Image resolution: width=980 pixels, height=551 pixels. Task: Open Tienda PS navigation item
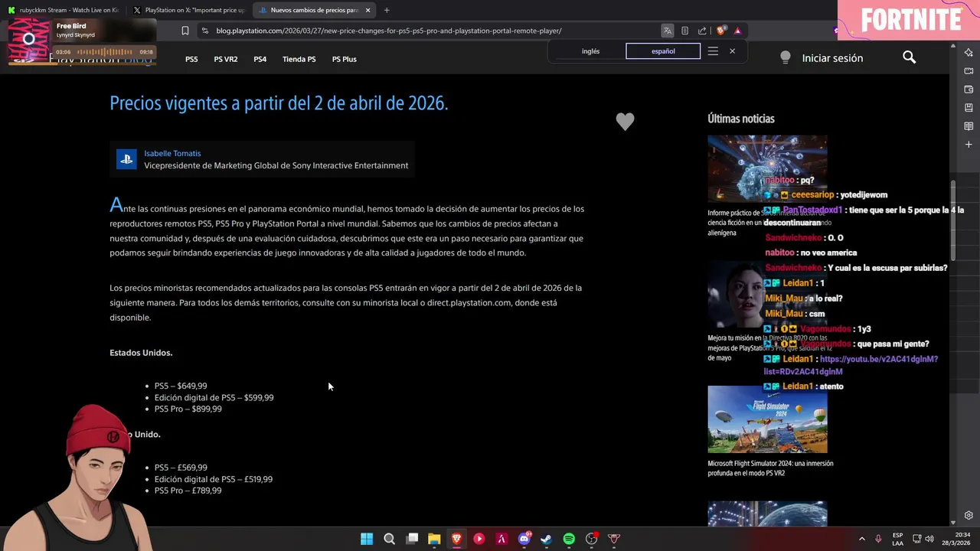pyautogui.click(x=299, y=59)
